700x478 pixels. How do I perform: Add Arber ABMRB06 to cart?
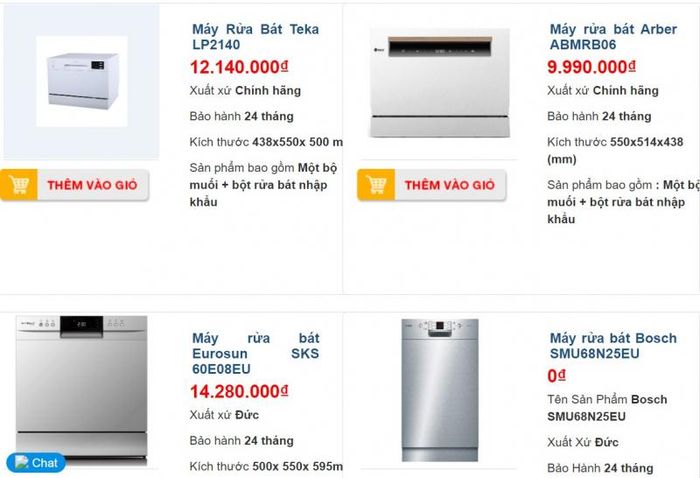click(x=432, y=185)
